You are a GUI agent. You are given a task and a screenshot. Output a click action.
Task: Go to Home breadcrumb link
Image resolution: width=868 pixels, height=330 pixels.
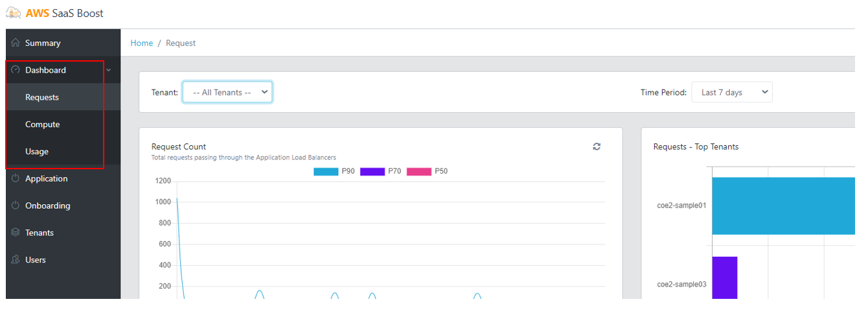point(142,43)
